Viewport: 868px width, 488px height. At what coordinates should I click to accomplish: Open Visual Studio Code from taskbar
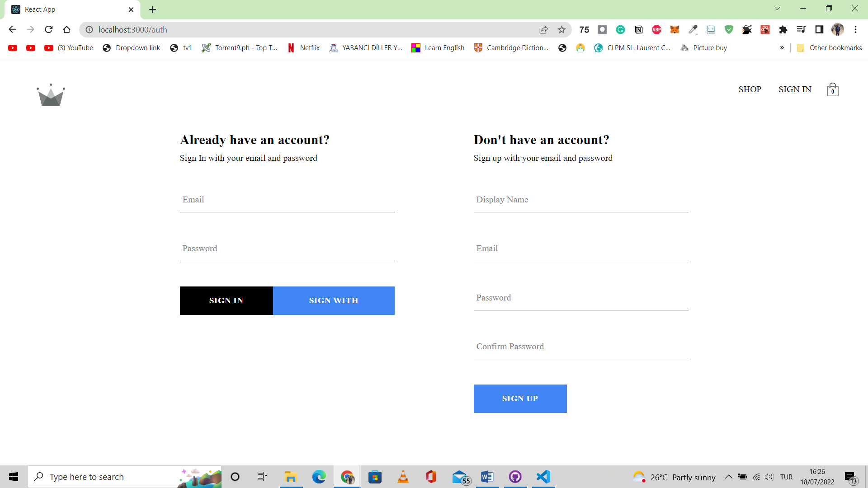[x=543, y=477]
